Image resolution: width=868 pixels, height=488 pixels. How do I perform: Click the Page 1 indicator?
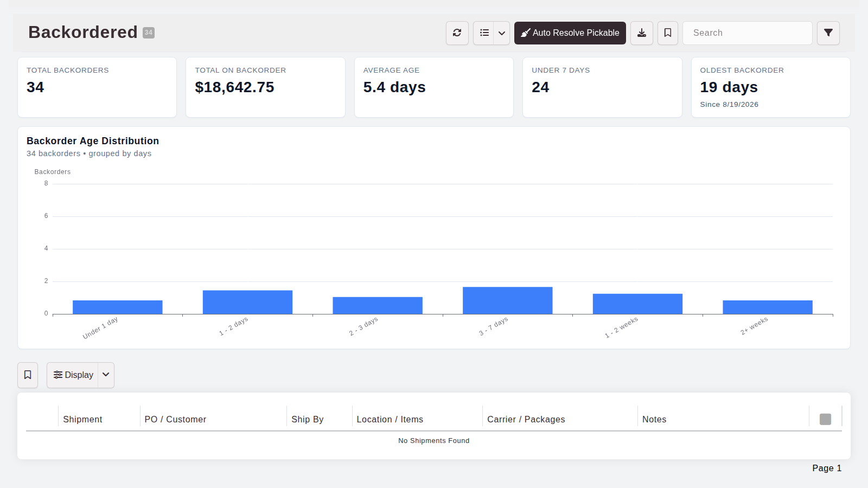(x=827, y=468)
